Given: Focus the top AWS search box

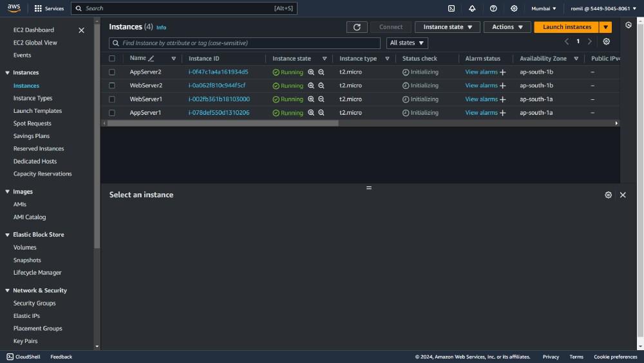Looking at the screenshot, I should pos(184,8).
